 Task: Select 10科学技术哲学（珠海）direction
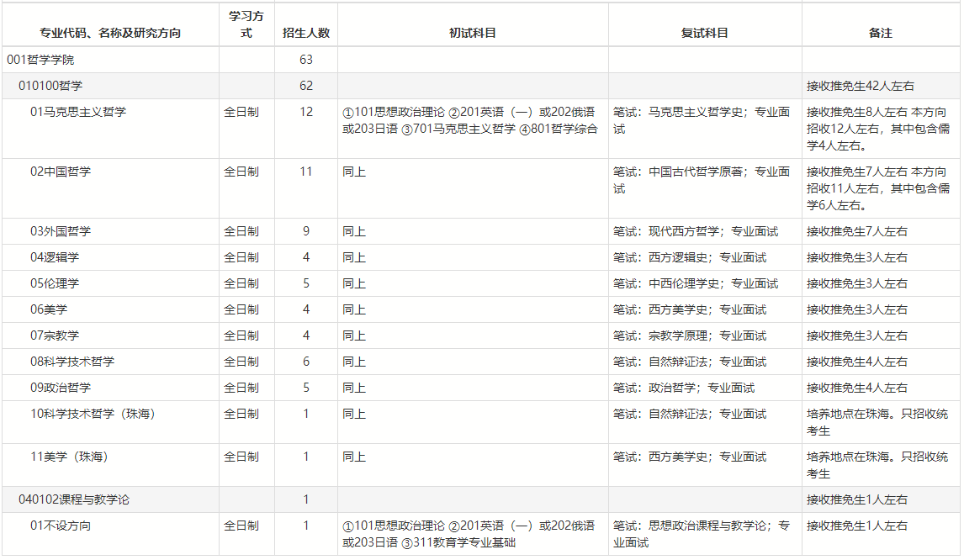click(93, 414)
